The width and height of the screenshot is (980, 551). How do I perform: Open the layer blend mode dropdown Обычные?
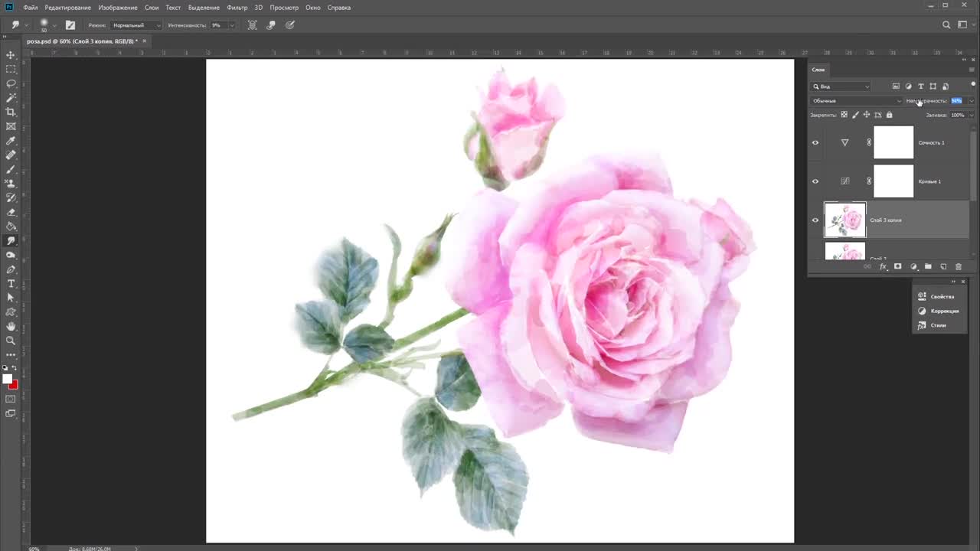click(x=857, y=101)
